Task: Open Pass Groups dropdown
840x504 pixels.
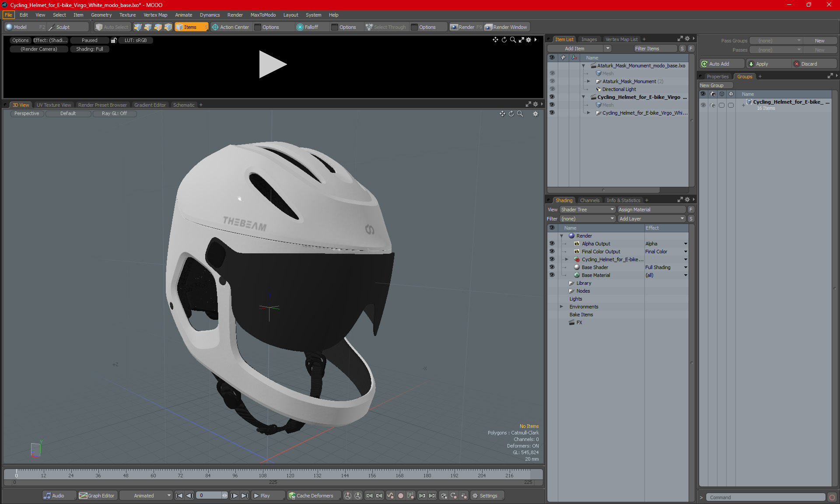Action: (x=776, y=41)
